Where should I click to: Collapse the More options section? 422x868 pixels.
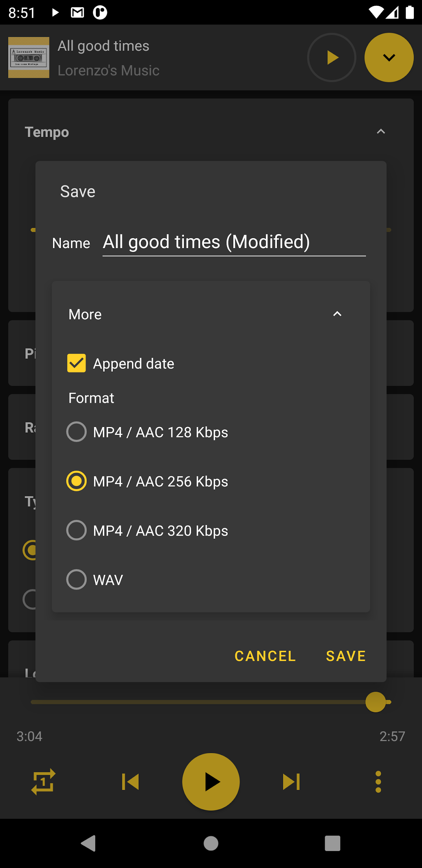coord(337,314)
